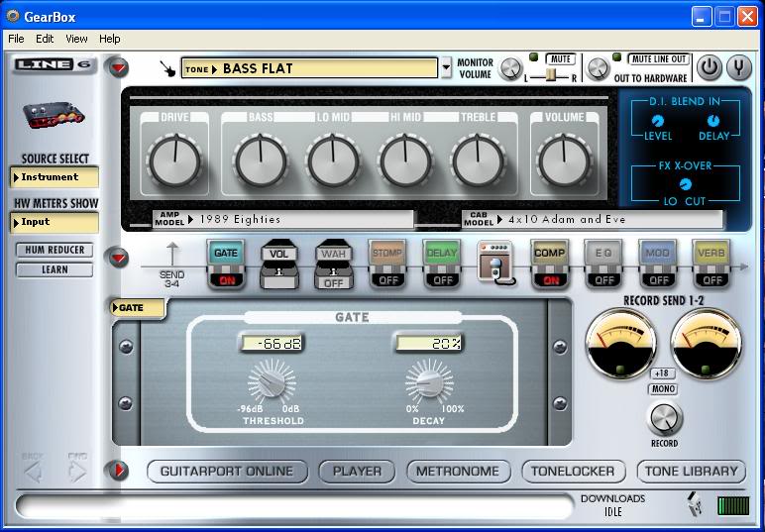Open the Edit menu
The image size is (765, 532).
(45, 39)
